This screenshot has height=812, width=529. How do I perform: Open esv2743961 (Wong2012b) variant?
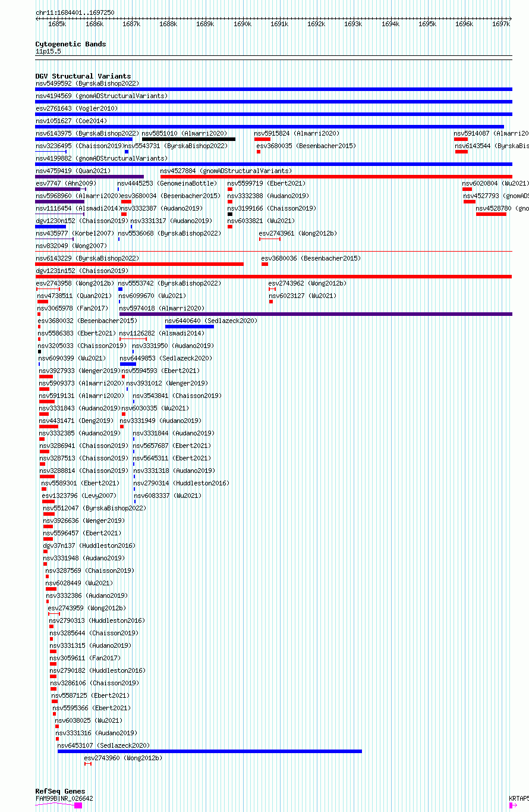(298, 234)
